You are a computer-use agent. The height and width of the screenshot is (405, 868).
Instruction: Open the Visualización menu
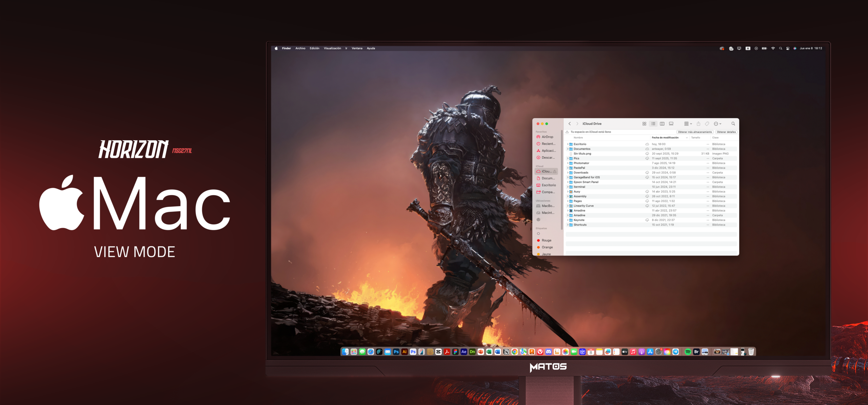tap(332, 48)
